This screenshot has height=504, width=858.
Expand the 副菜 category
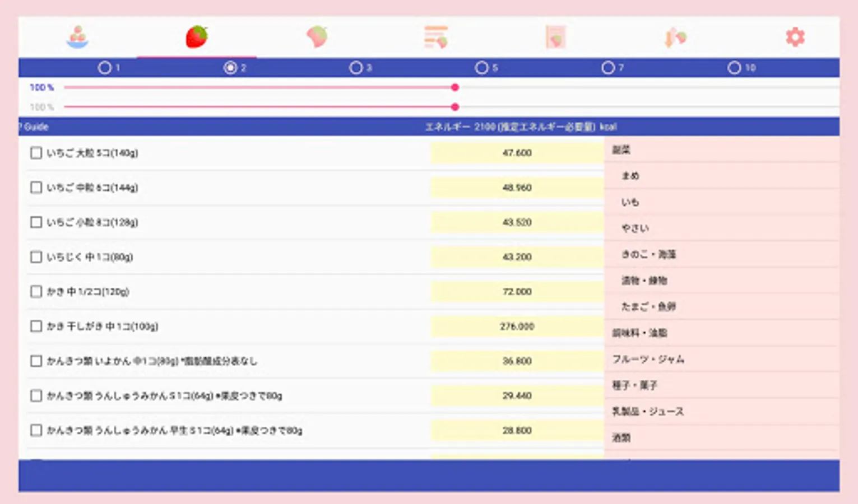tap(620, 150)
